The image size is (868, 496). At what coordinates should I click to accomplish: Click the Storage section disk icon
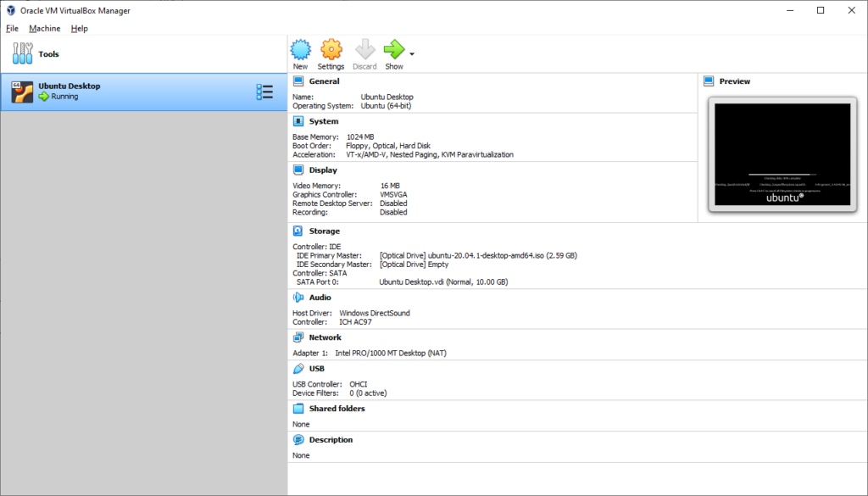pyautogui.click(x=298, y=231)
